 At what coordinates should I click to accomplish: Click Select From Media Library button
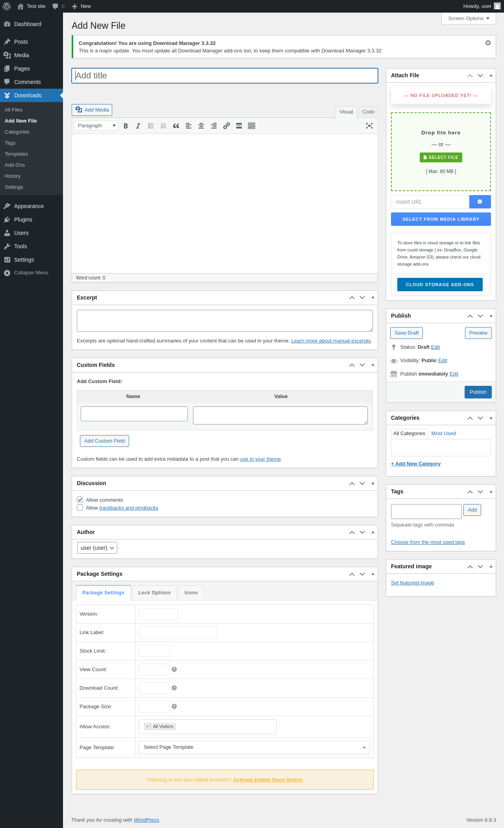pos(441,219)
